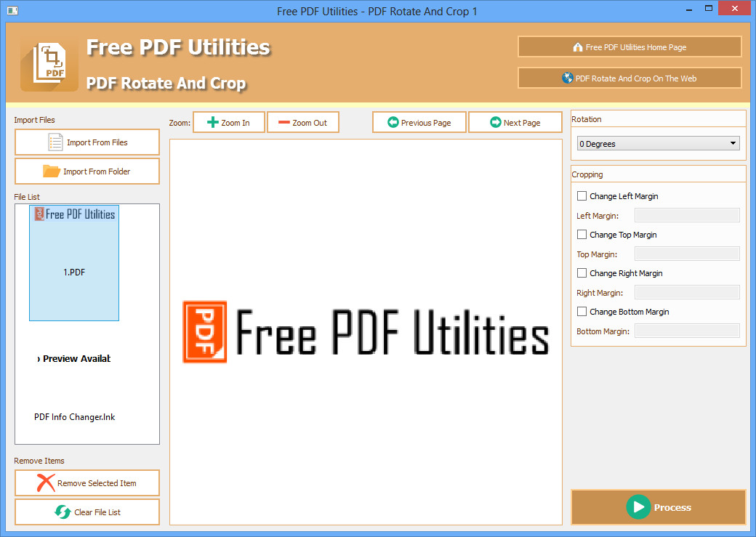Click the Bottom Margin input field
This screenshot has width=756, height=537.
point(687,331)
